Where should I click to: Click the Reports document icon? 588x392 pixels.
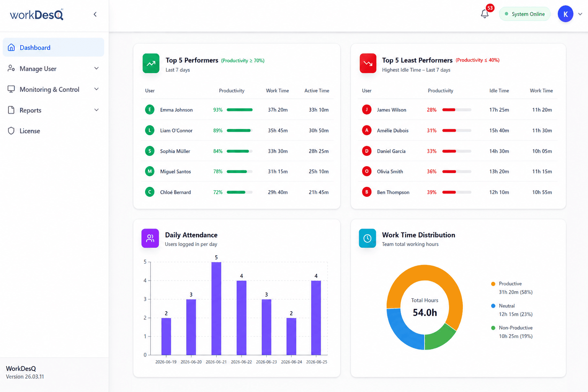11,110
